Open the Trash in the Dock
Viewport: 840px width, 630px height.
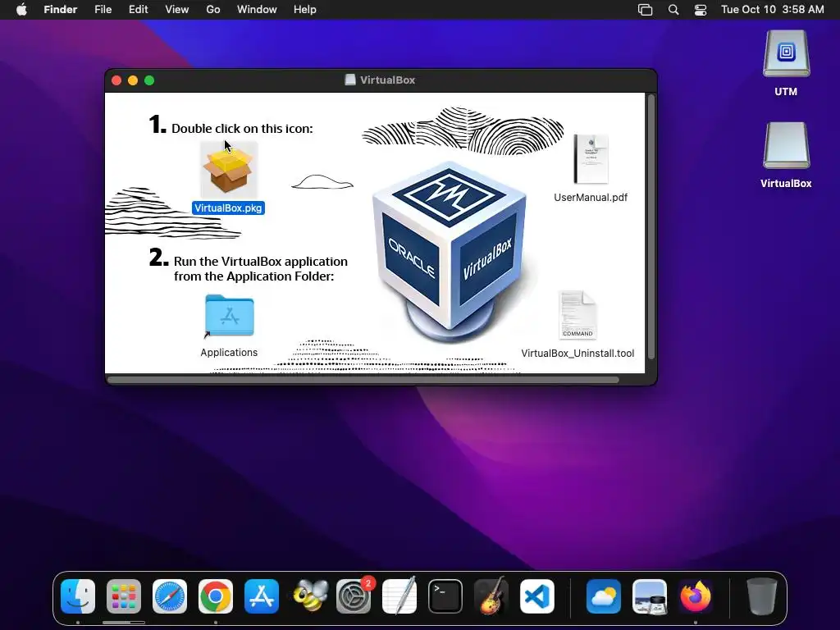click(762, 596)
